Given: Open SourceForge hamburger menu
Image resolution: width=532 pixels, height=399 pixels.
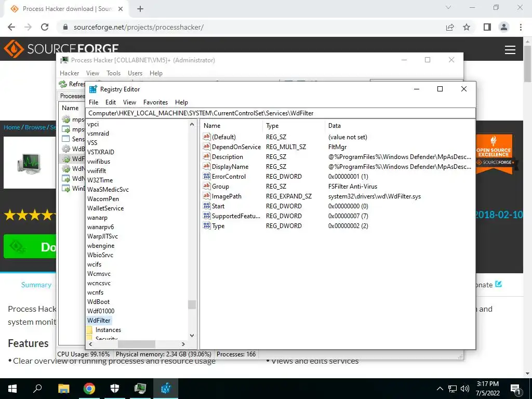Looking at the screenshot, I should pyautogui.click(x=510, y=50).
